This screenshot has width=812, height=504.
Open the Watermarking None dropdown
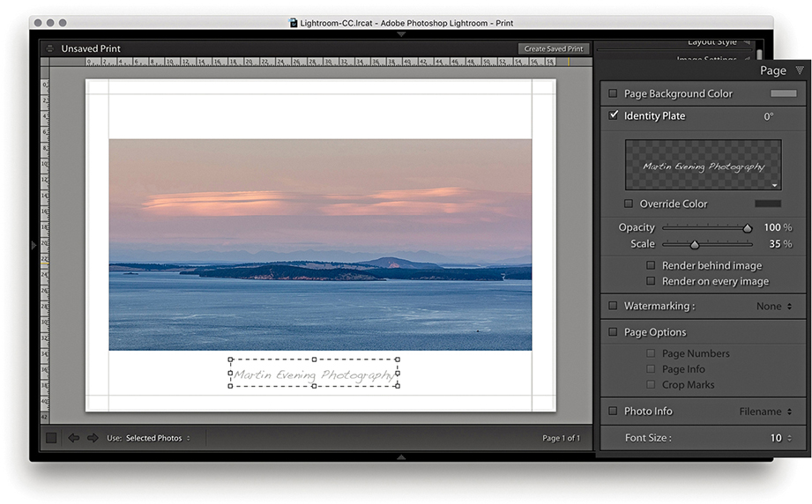[774, 307]
